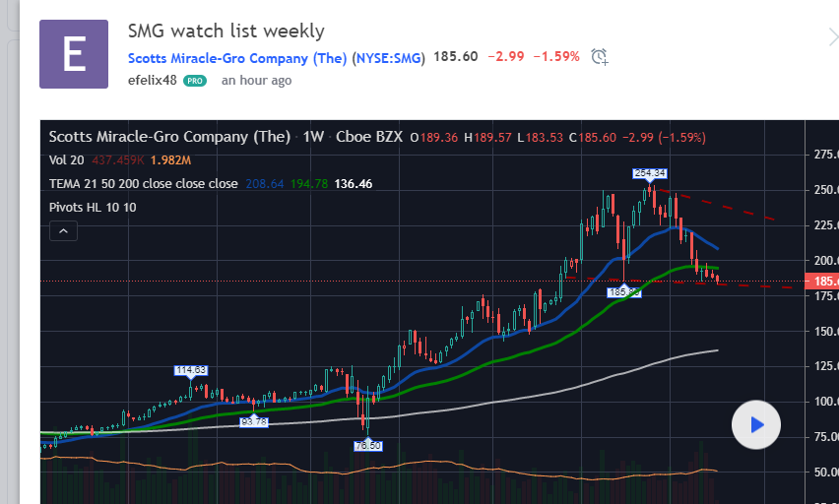Click the red current price axis label

point(822,281)
